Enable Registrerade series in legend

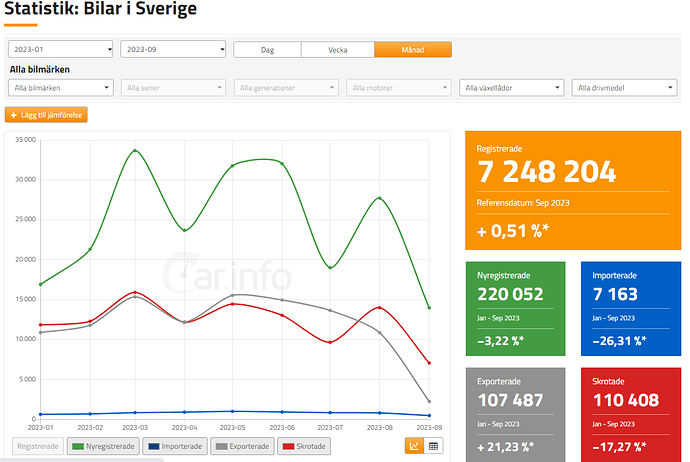click(38, 446)
